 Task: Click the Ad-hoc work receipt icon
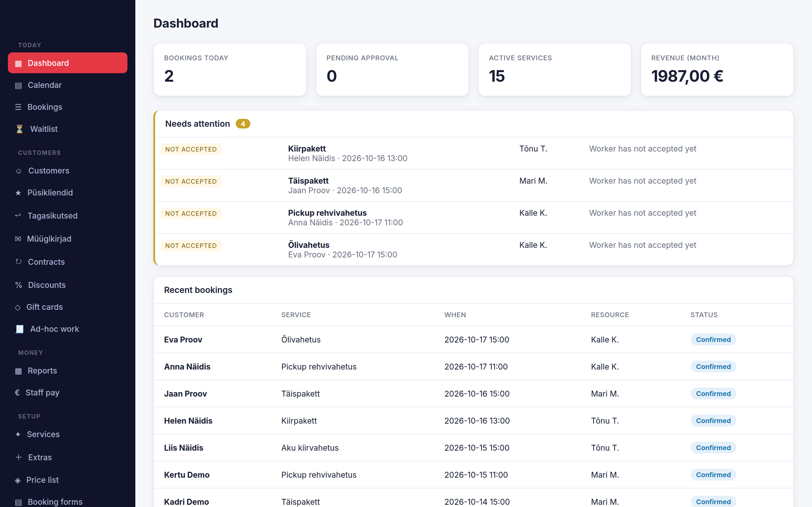coord(19,329)
